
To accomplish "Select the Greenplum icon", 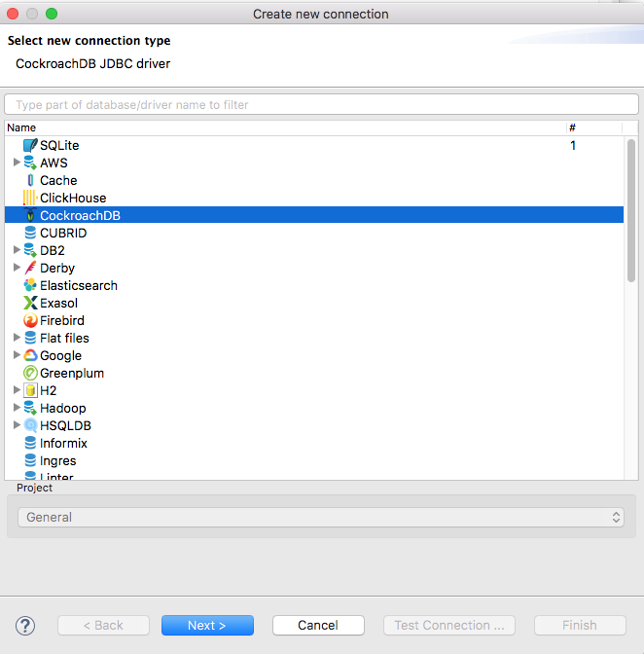I will click(30, 373).
